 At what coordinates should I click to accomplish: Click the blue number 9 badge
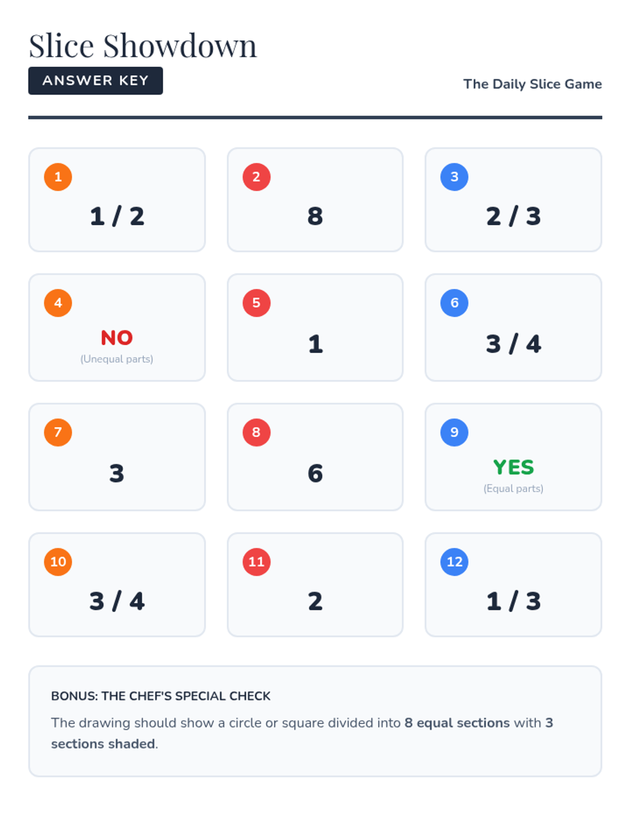coord(454,433)
